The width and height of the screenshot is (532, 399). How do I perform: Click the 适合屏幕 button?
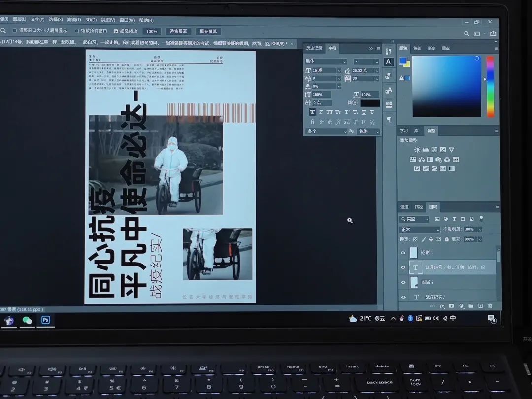[178, 31]
